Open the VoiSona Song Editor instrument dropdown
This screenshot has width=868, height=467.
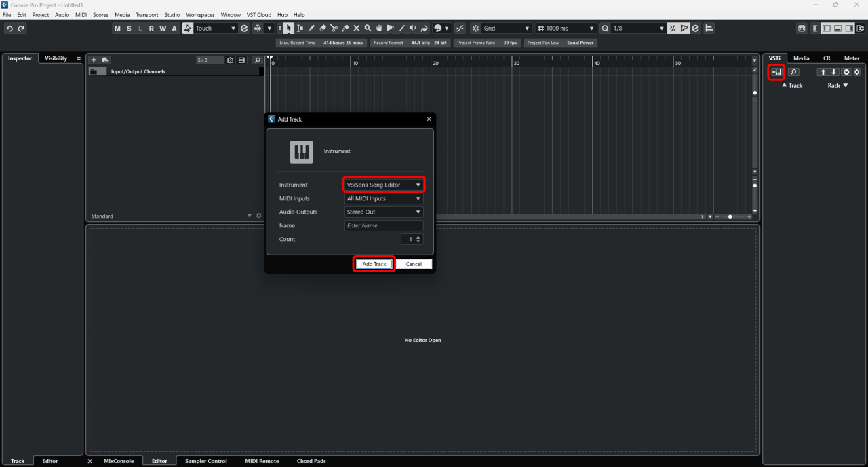click(384, 185)
